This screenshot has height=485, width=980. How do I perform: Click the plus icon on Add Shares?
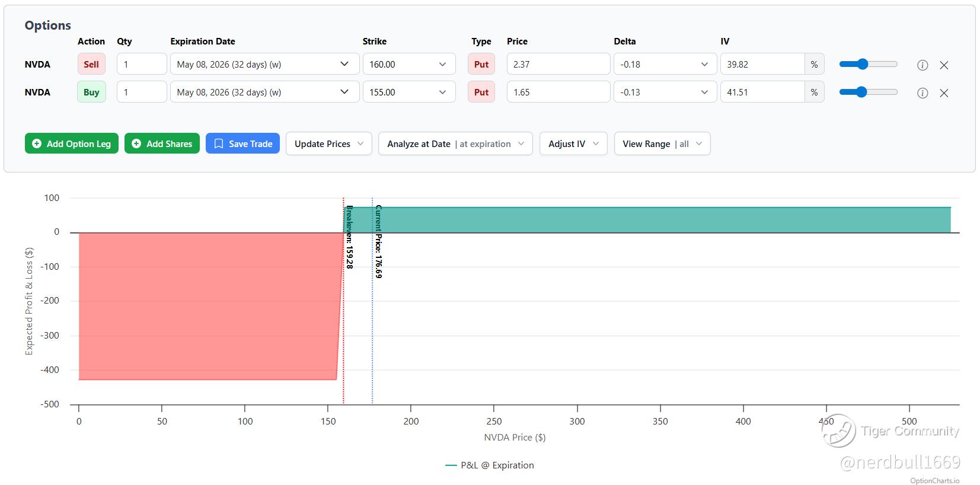tap(136, 143)
